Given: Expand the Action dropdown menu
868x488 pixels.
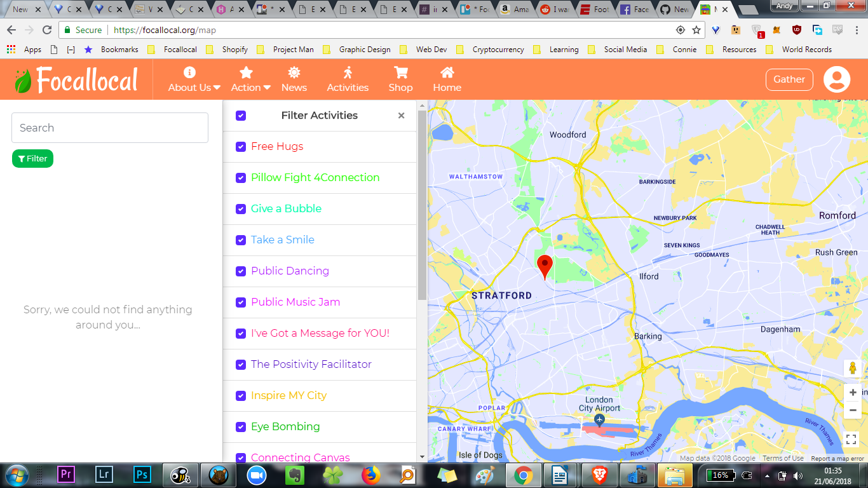Looking at the screenshot, I should 250,79.
